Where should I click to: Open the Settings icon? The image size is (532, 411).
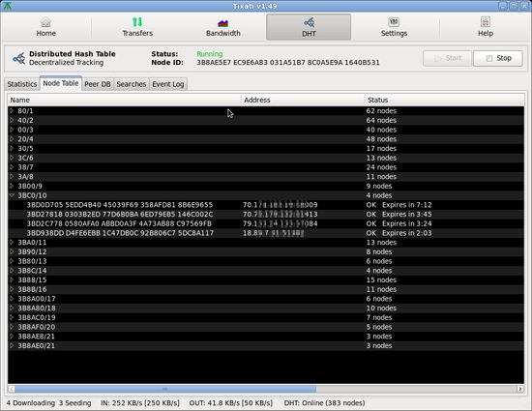(394, 22)
